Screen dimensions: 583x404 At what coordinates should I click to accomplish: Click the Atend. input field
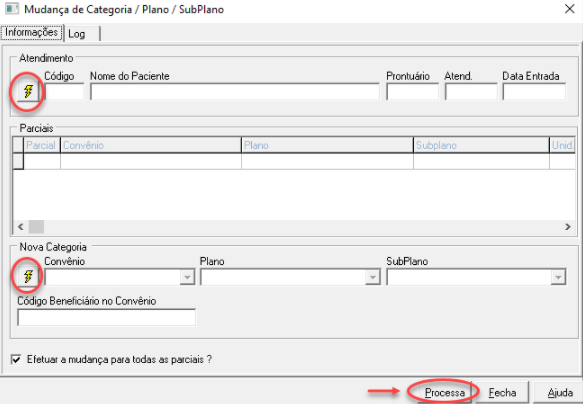point(471,92)
